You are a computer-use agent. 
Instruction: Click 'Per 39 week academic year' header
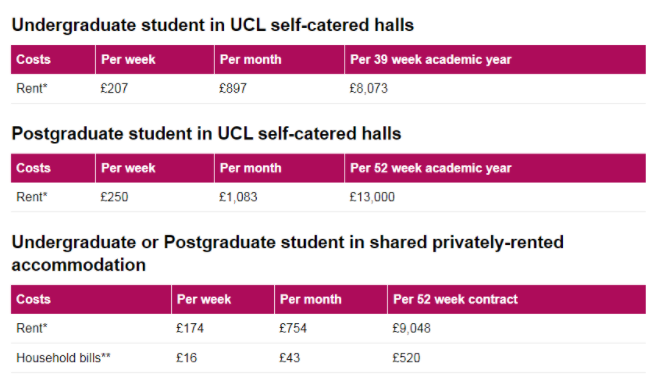[430, 60]
